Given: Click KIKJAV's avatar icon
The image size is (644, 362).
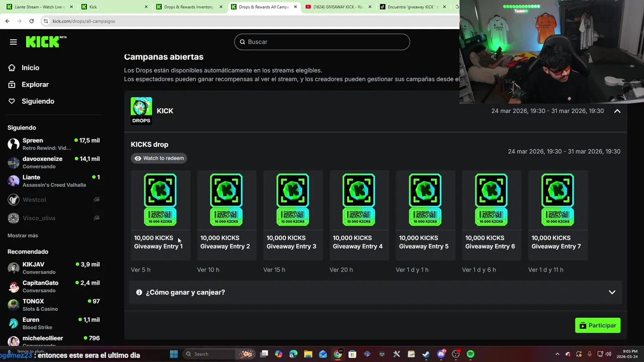Looking at the screenshot, I should [x=14, y=268].
